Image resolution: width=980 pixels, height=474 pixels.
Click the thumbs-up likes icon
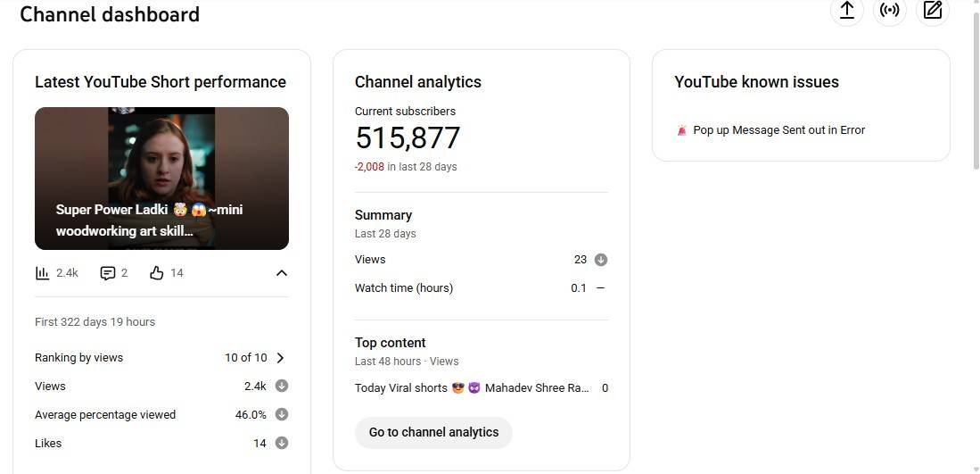click(x=157, y=273)
